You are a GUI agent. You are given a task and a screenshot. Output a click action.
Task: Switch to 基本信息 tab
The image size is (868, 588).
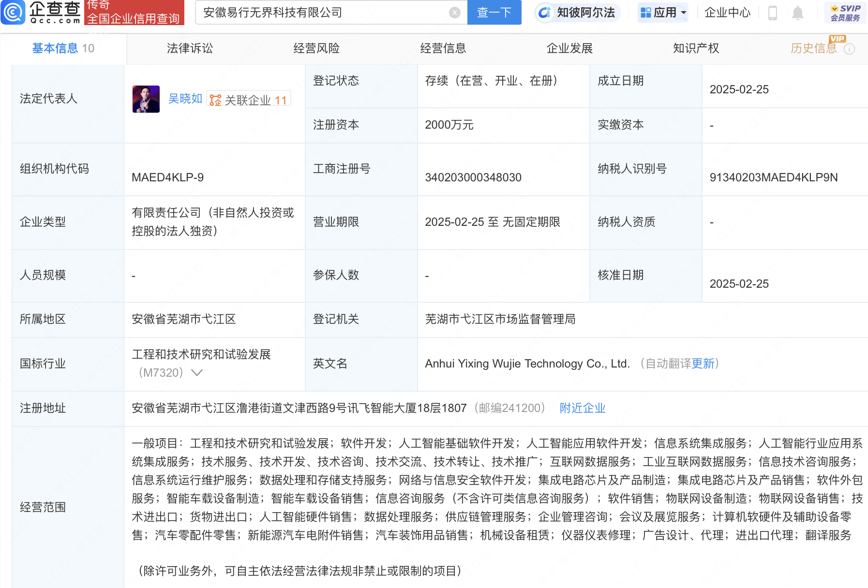(63, 48)
